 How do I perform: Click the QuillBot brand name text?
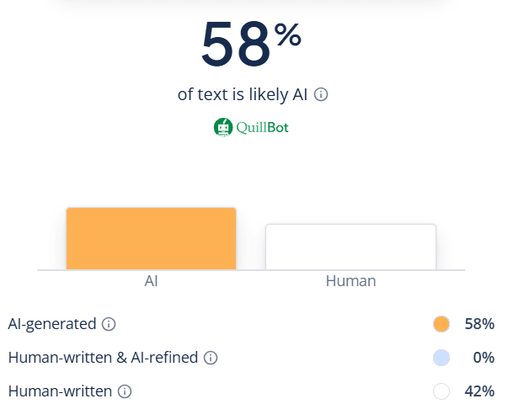[x=262, y=128]
